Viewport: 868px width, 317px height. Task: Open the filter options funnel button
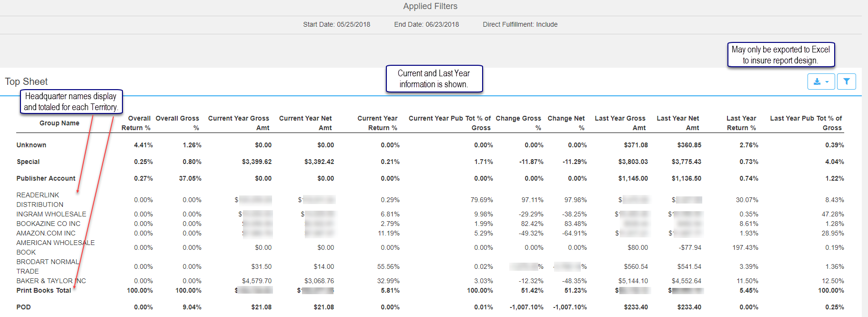(846, 82)
